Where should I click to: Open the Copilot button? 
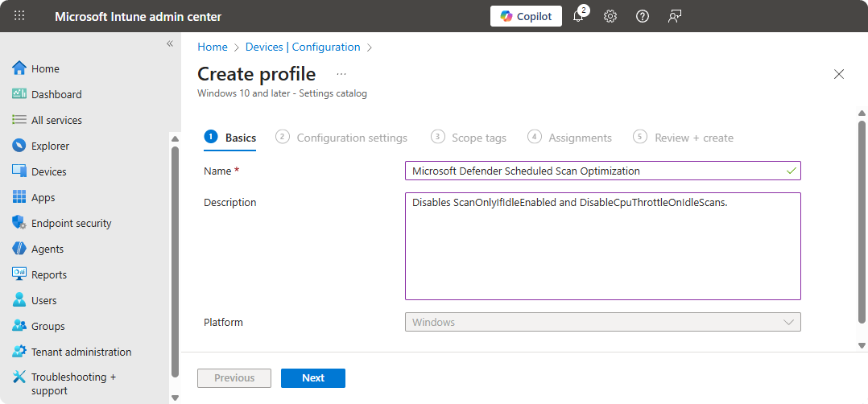[x=526, y=16]
